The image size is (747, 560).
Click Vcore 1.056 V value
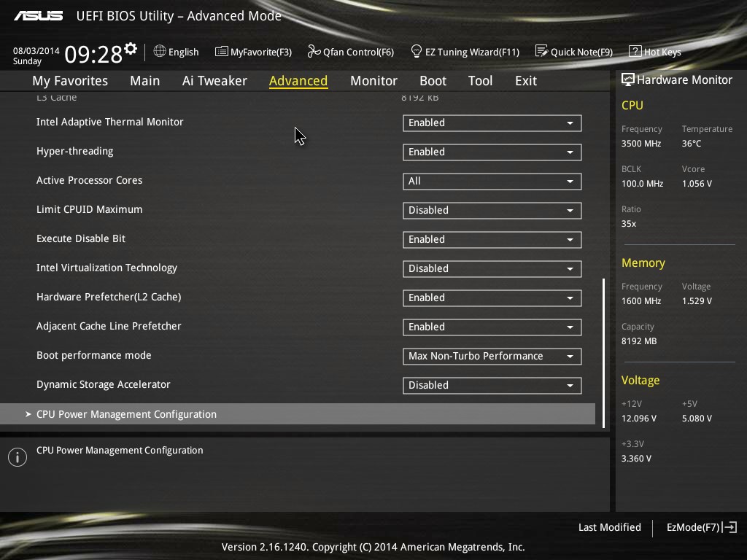tap(697, 183)
